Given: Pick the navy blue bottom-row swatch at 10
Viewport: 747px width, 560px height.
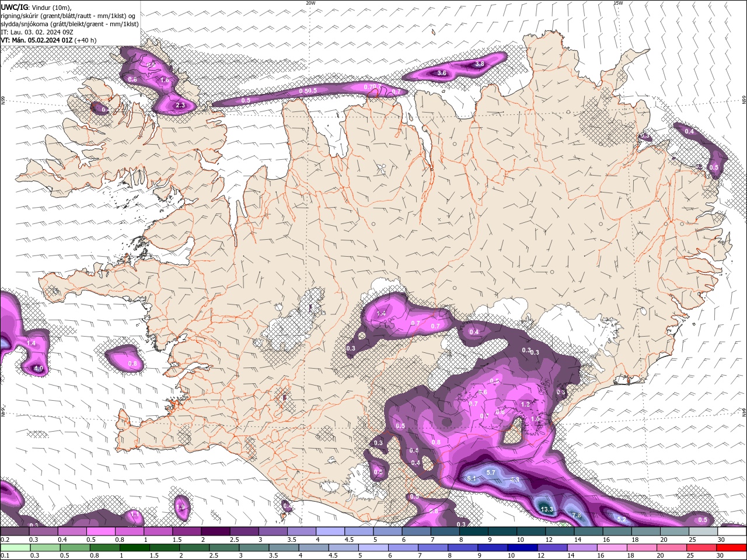Looking at the screenshot, I should (x=522, y=548).
